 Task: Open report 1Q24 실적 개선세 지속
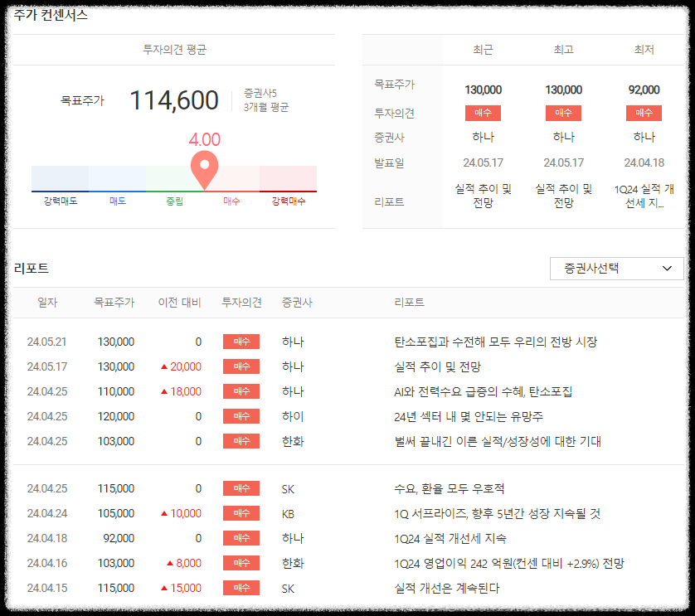450,538
